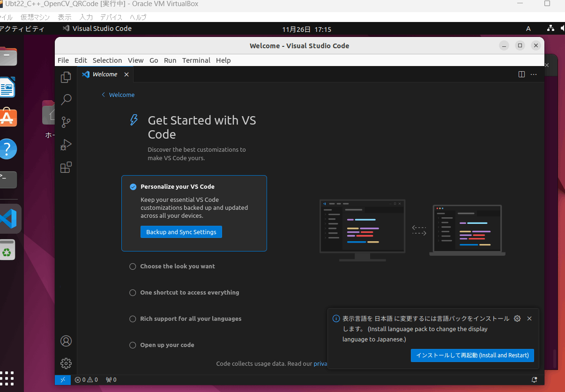Show errors and warnings in status bar
This screenshot has width=565, height=392.
(87, 380)
